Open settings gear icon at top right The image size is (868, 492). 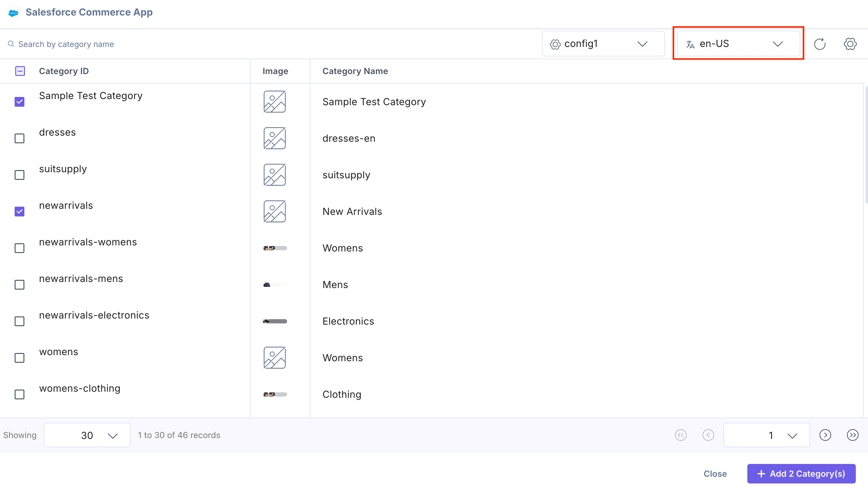(x=850, y=44)
